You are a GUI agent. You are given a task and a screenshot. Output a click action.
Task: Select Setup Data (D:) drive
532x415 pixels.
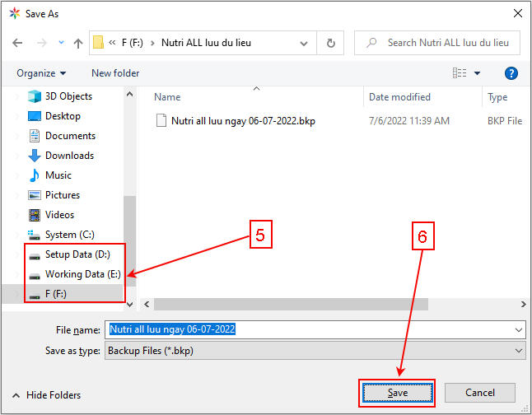[x=77, y=254]
